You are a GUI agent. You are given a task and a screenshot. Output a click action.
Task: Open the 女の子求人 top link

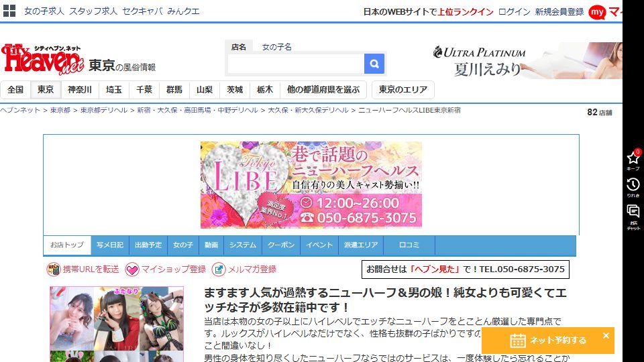[x=44, y=11]
